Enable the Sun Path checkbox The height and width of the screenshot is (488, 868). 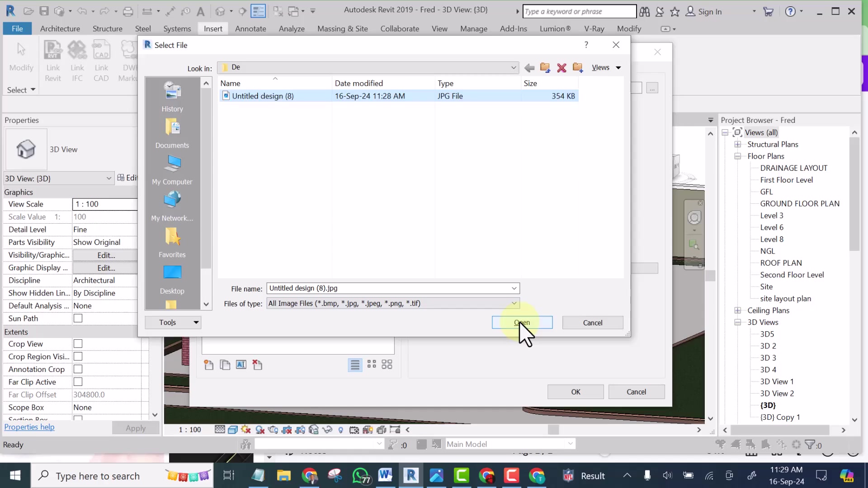click(x=78, y=319)
